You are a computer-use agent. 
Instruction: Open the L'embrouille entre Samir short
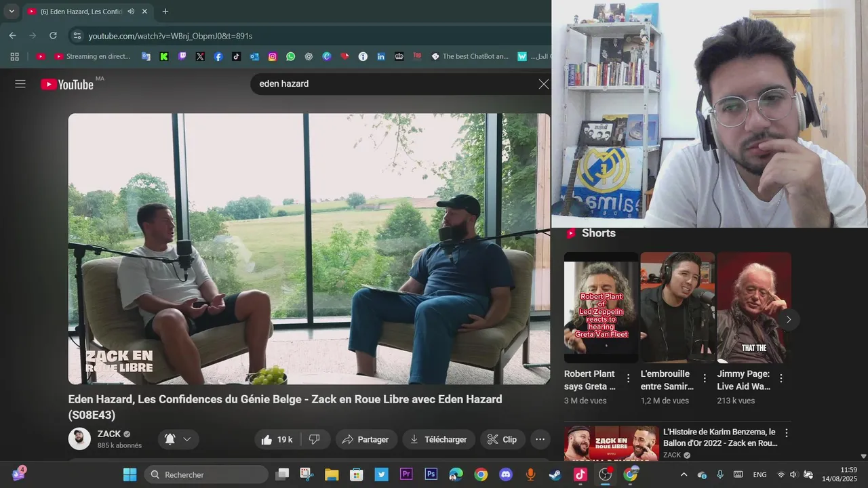click(x=677, y=307)
